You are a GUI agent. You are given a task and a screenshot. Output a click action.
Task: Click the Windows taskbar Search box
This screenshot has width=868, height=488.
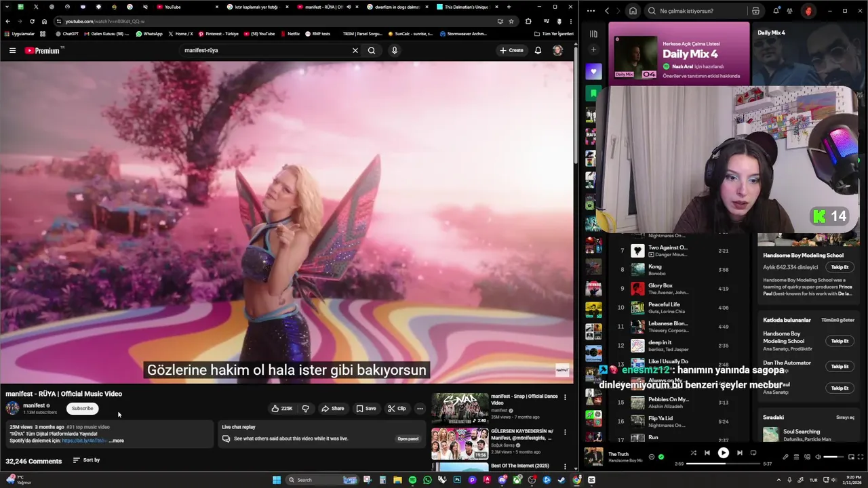point(322,480)
